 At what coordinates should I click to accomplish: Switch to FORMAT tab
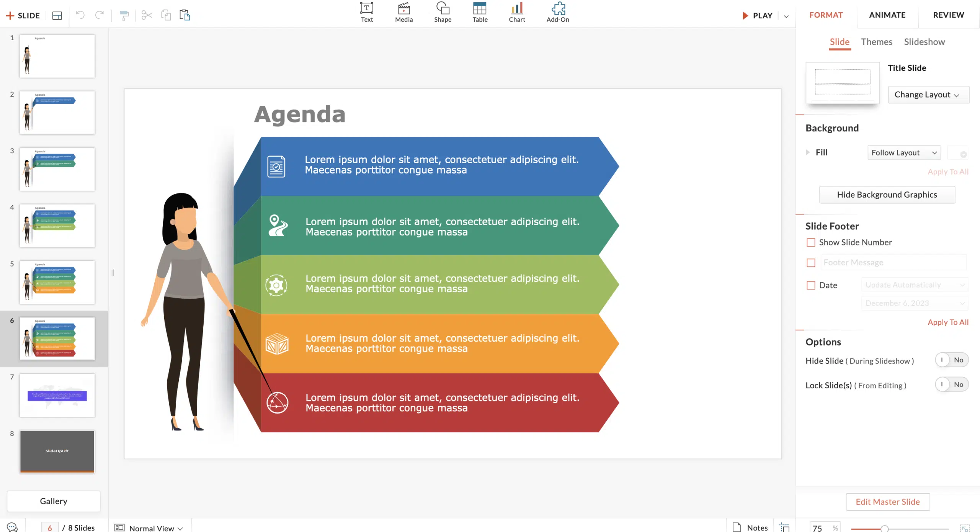point(826,15)
